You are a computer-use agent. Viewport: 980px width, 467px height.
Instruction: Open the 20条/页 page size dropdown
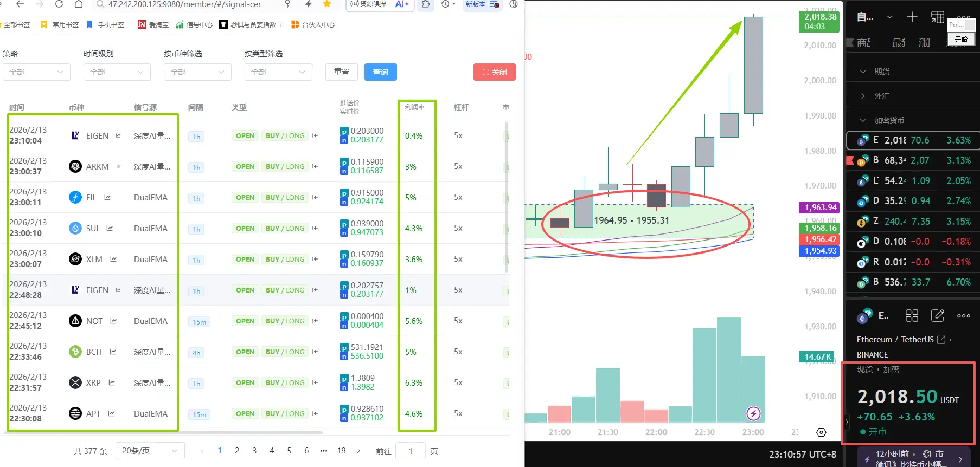click(150, 451)
